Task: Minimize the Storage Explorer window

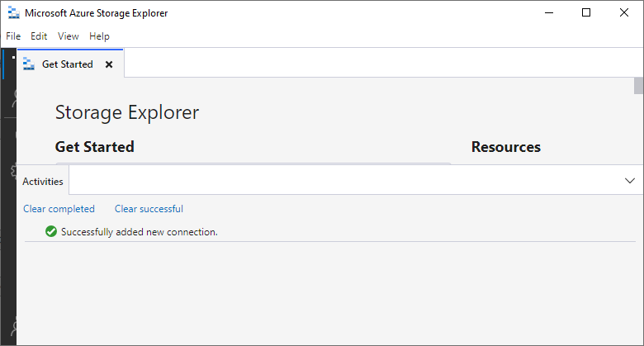Action: coord(546,13)
